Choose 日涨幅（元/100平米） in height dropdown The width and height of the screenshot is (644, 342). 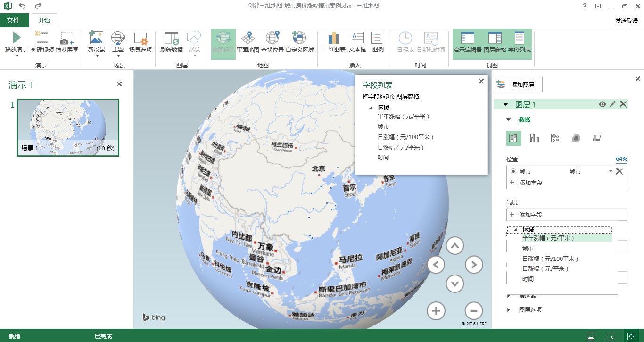(x=550, y=259)
